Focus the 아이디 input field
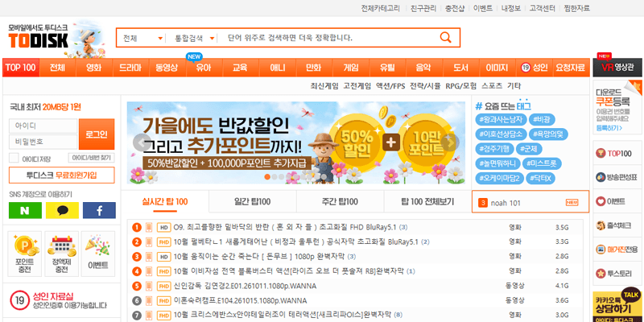This screenshot has height=322, width=644. pyautogui.click(x=43, y=126)
